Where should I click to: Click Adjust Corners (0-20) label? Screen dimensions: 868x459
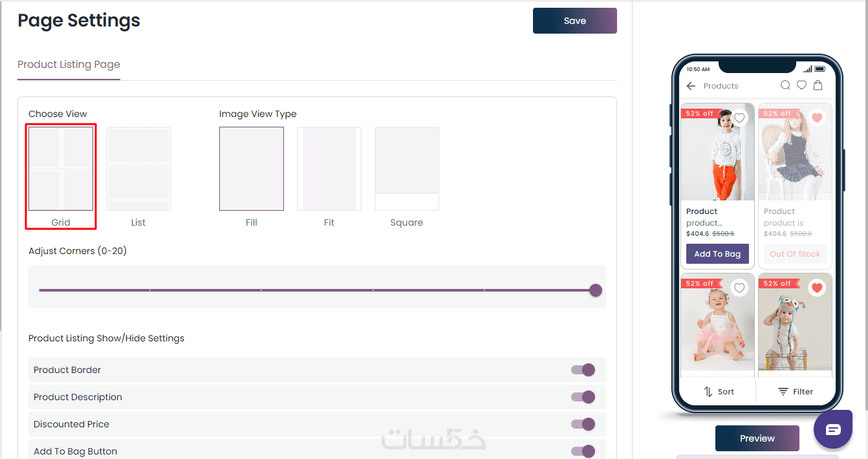click(78, 251)
